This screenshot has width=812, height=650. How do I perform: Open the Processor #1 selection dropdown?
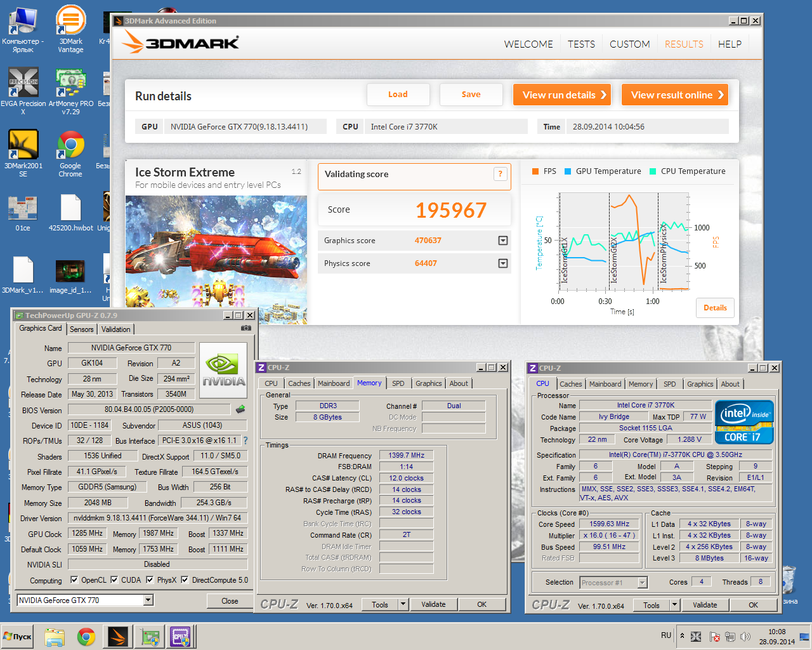pos(643,583)
